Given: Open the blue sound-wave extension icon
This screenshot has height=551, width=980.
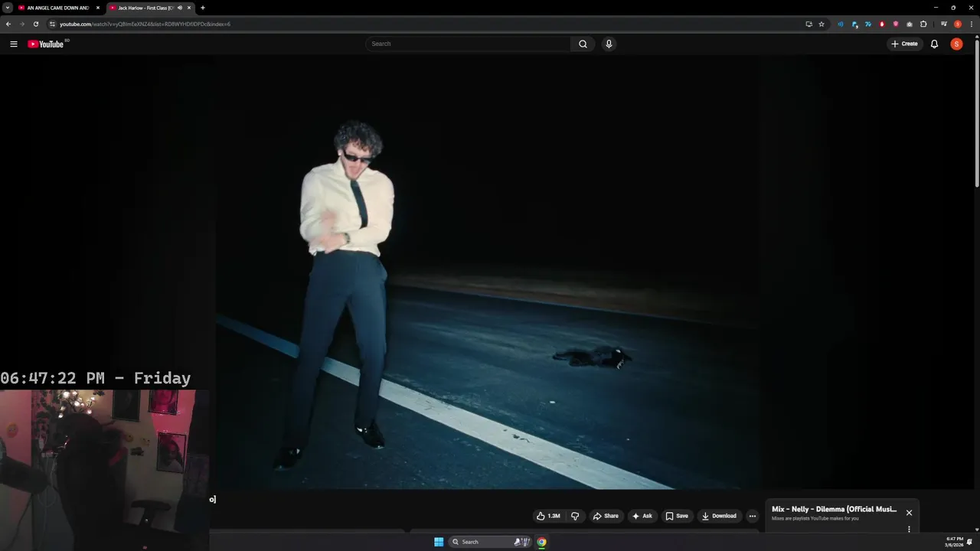Looking at the screenshot, I should pos(841,24).
